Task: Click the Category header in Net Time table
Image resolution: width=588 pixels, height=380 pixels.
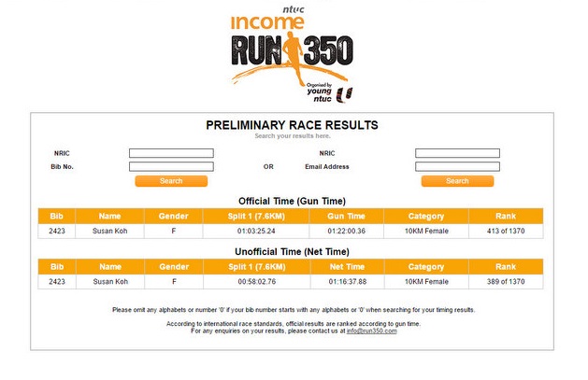Action: coord(426,267)
